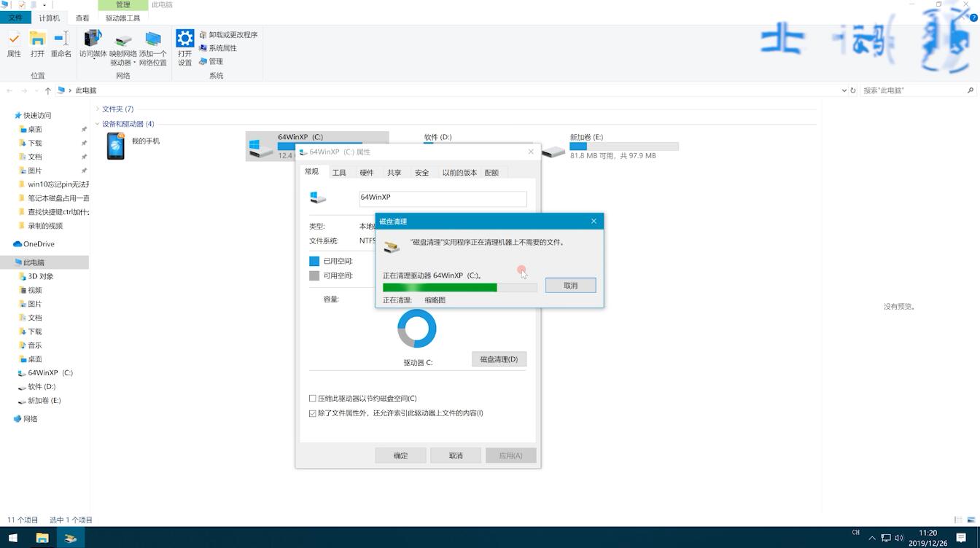This screenshot has height=548, width=980.
Task: Collapse the 文件夹 (7) group
Action: coord(97,109)
